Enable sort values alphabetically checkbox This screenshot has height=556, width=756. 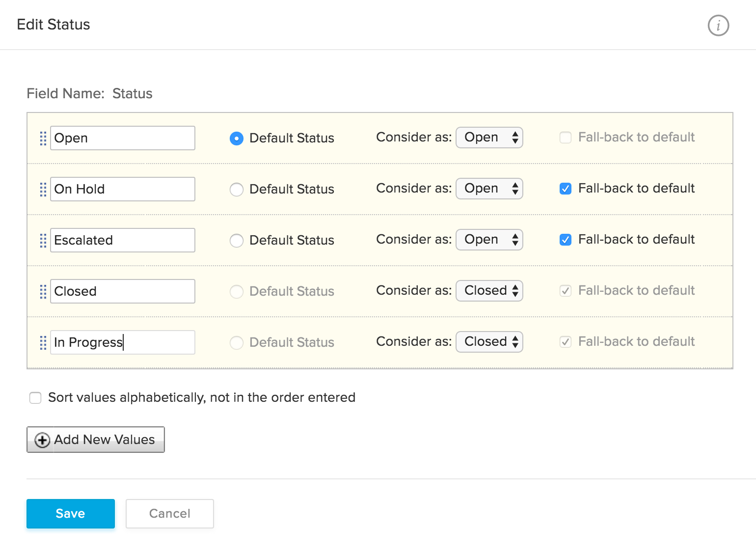click(35, 398)
